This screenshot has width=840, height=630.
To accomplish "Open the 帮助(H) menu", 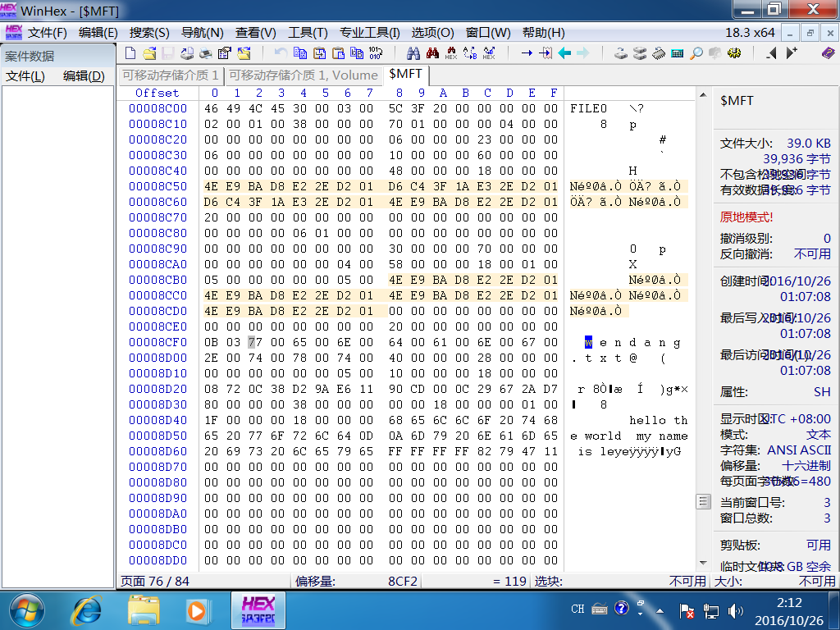I will point(543,33).
